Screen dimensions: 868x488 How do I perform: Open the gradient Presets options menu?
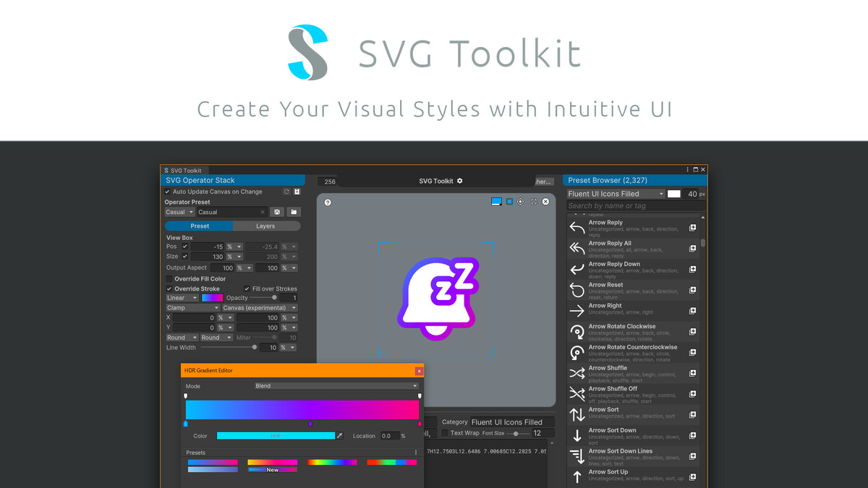415,453
